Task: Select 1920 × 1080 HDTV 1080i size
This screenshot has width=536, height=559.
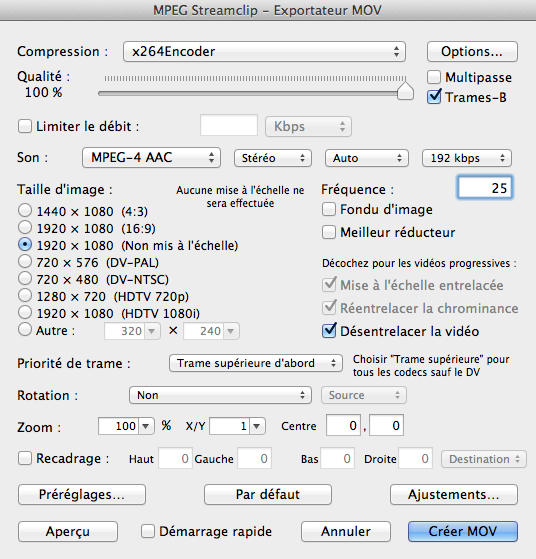Action: (x=25, y=313)
